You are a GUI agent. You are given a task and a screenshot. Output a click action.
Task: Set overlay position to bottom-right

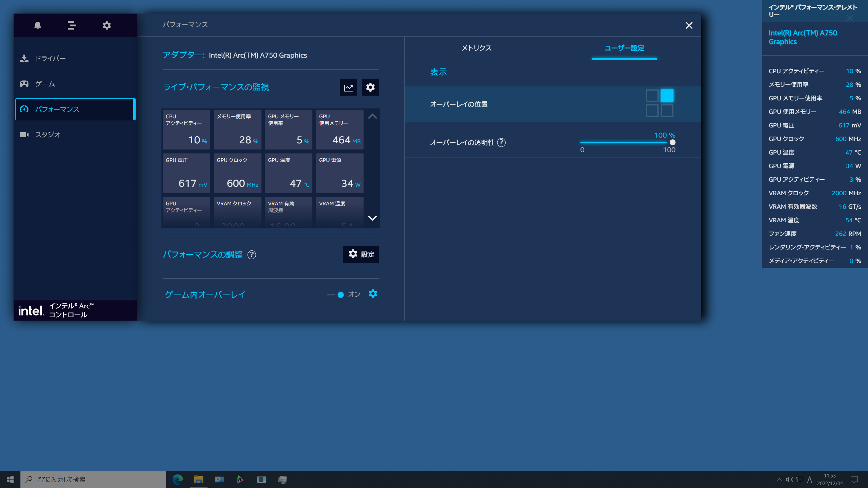[x=667, y=111]
